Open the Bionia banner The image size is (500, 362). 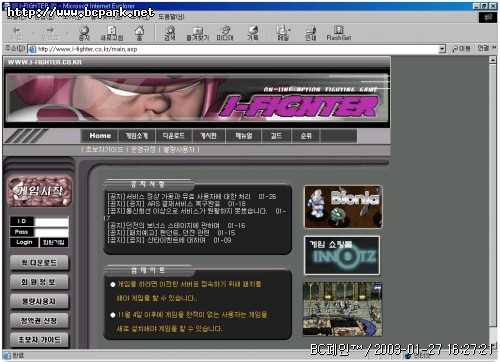click(x=343, y=207)
